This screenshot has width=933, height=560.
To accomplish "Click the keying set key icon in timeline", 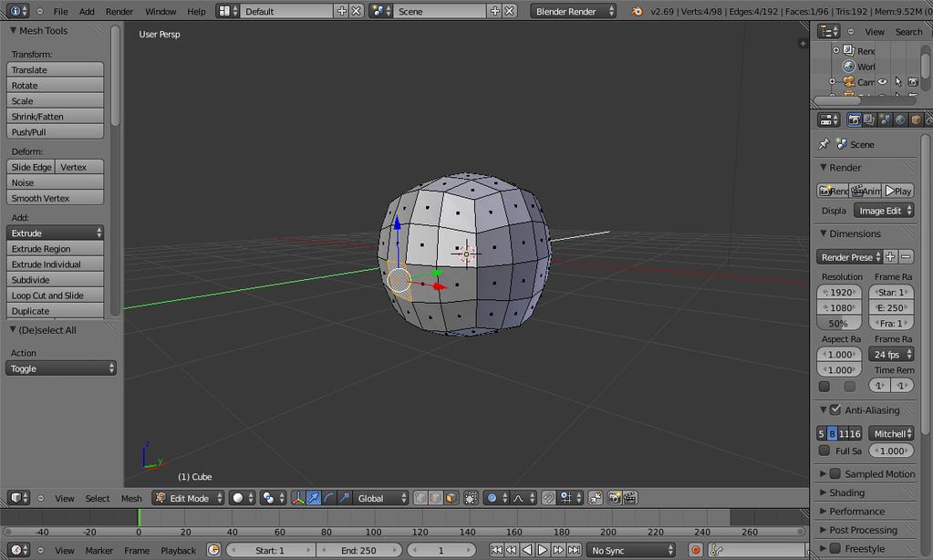I will click(x=717, y=550).
